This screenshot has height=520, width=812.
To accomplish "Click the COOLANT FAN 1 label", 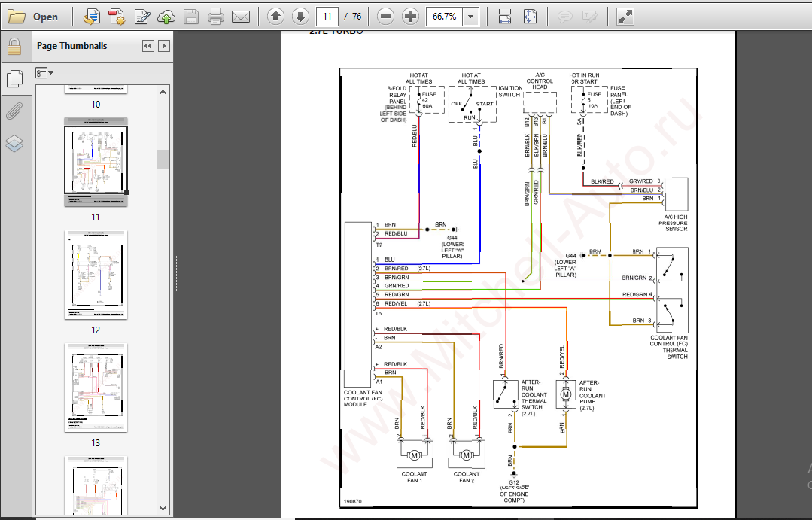I will tap(415, 477).
